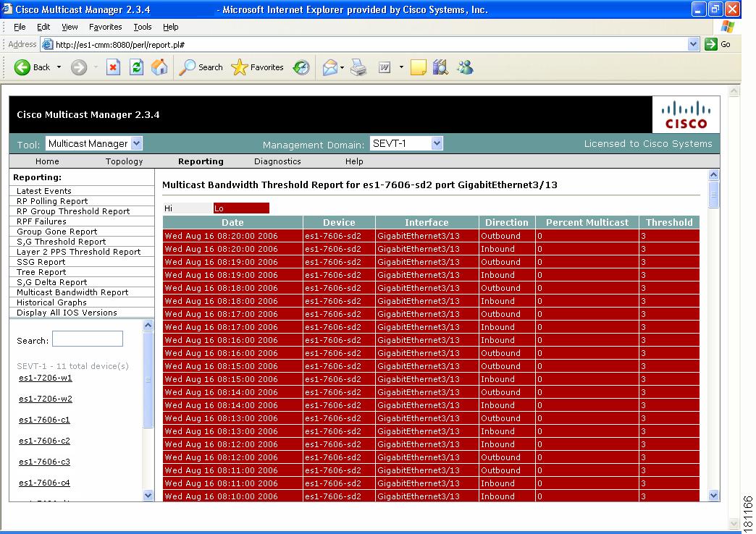The image size is (756, 534).
Task: Go to the Home tab in Multicast Manager
Action: pos(47,161)
